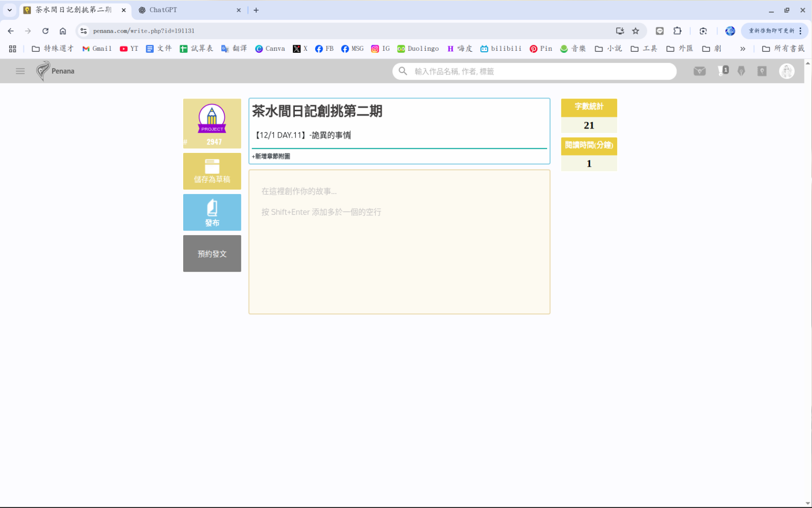Open the bilibili bookmark

501,49
